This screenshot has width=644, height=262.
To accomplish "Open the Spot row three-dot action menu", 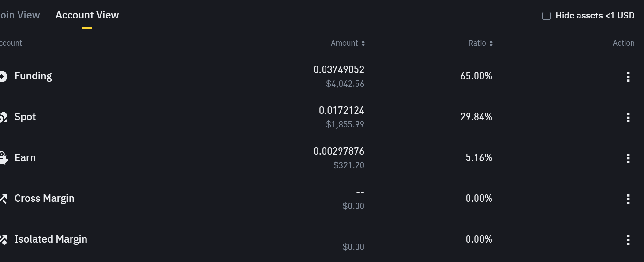I will 628,117.
